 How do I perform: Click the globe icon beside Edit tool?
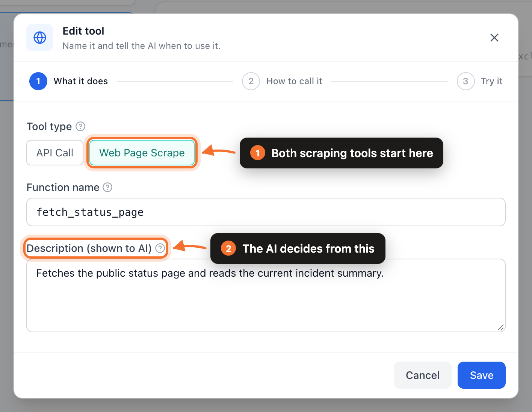point(40,38)
